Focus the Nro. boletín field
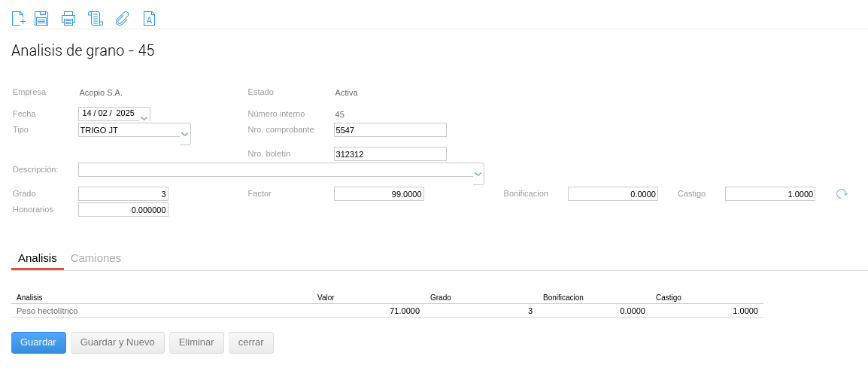Viewport: 868px width, 371px height. point(390,154)
